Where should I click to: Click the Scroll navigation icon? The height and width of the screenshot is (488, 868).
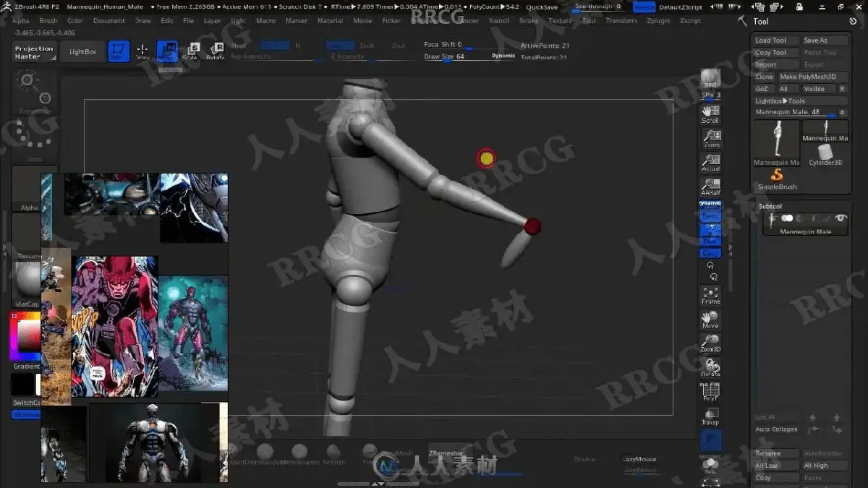point(711,114)
